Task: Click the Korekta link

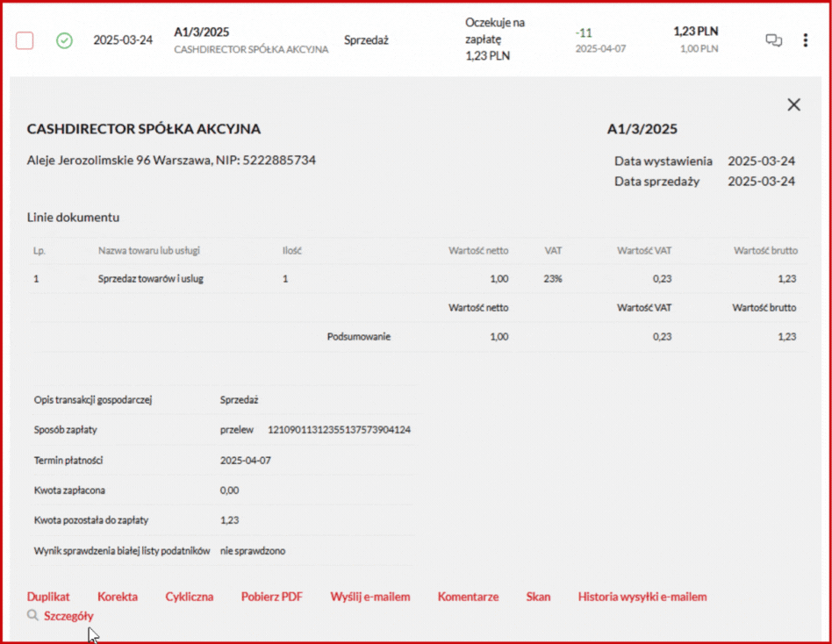Action: 118,597
